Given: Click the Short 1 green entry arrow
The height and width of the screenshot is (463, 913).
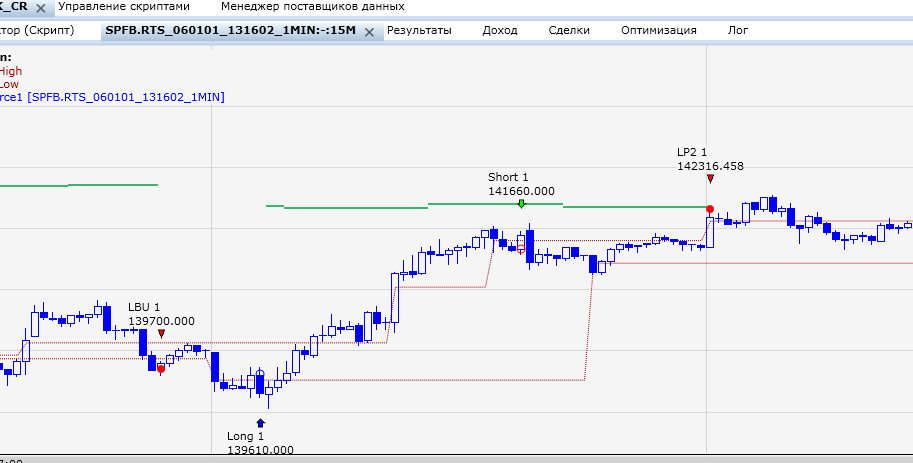Looking at the screenshot, I should coord(521,203).
